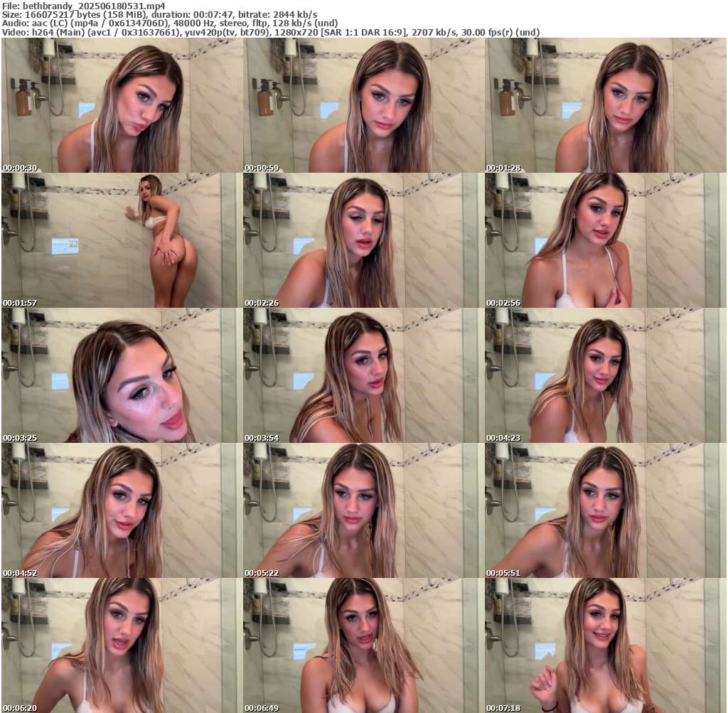Select the thumbnail at 00:02:26
The image size is (728, 713).
click(x=364, y=240)
